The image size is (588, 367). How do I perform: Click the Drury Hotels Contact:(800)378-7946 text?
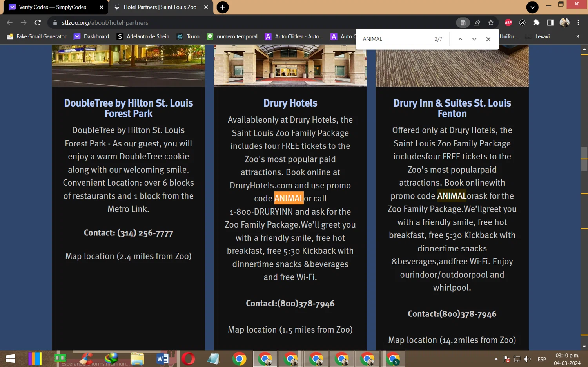290,304
